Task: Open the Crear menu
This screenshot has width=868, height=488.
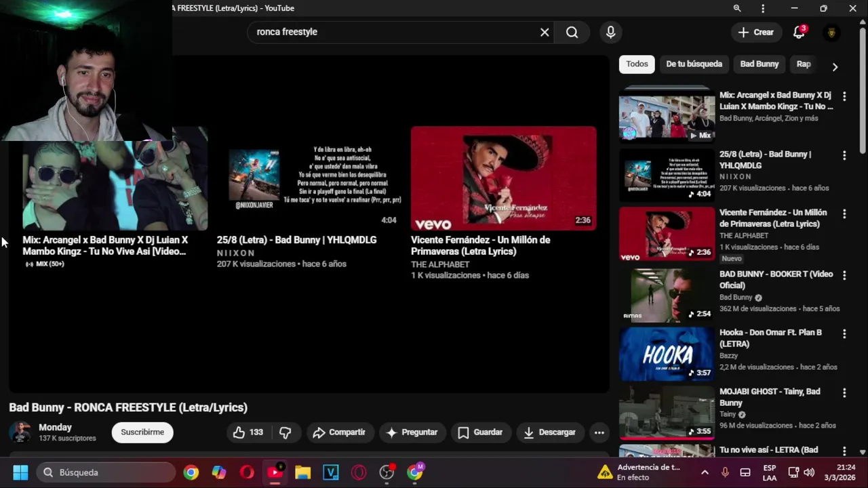Action: [755, 32]
